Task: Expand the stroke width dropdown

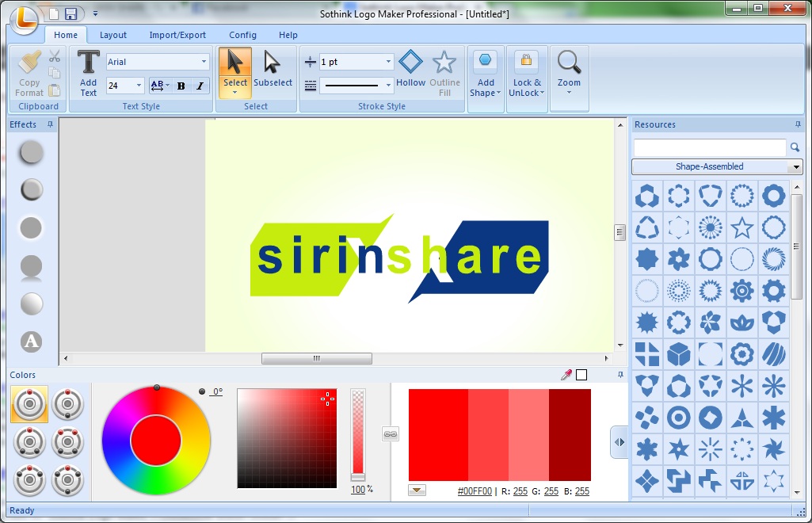Action: [387, 61]
